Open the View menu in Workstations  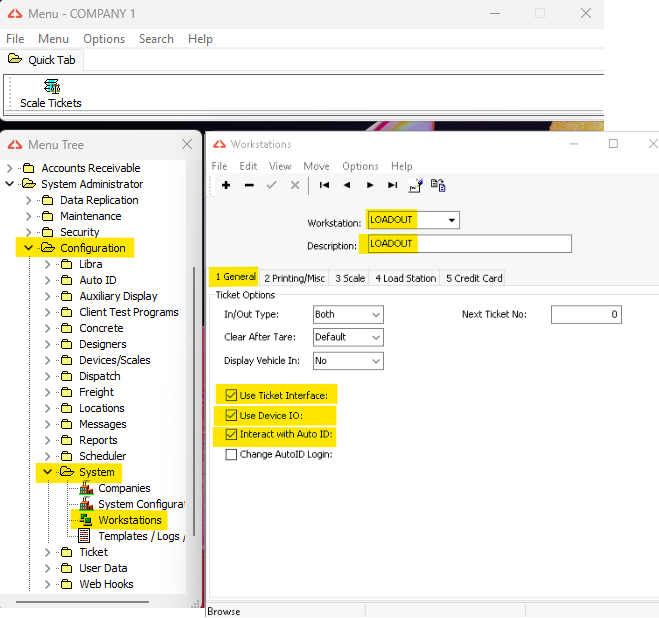pos(280,166)
